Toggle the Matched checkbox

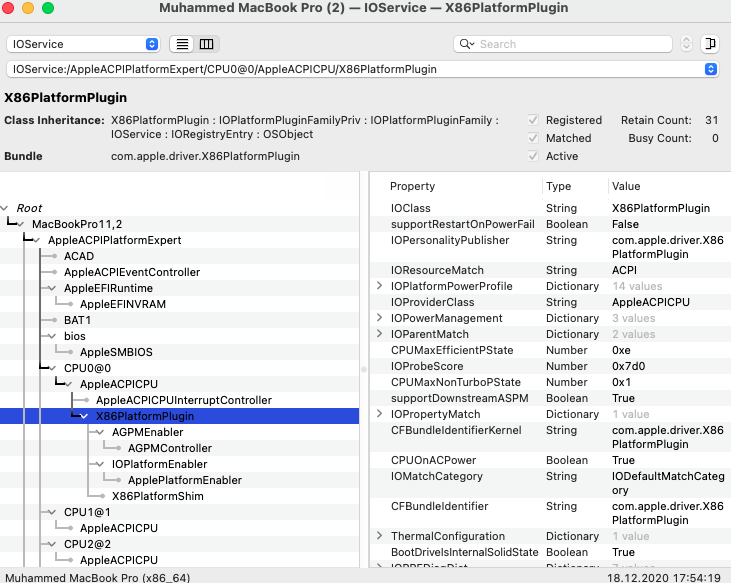click(533, 138)
